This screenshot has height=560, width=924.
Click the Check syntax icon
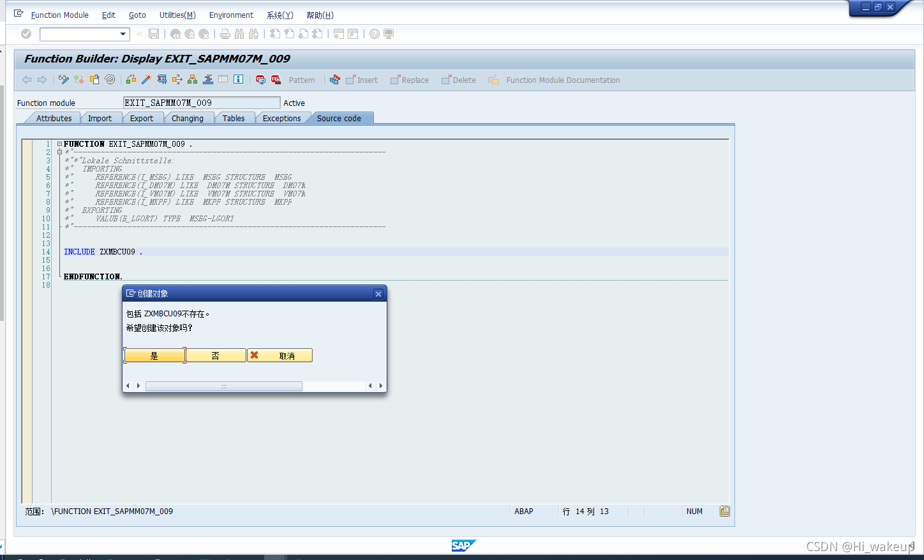coord(131,80)
